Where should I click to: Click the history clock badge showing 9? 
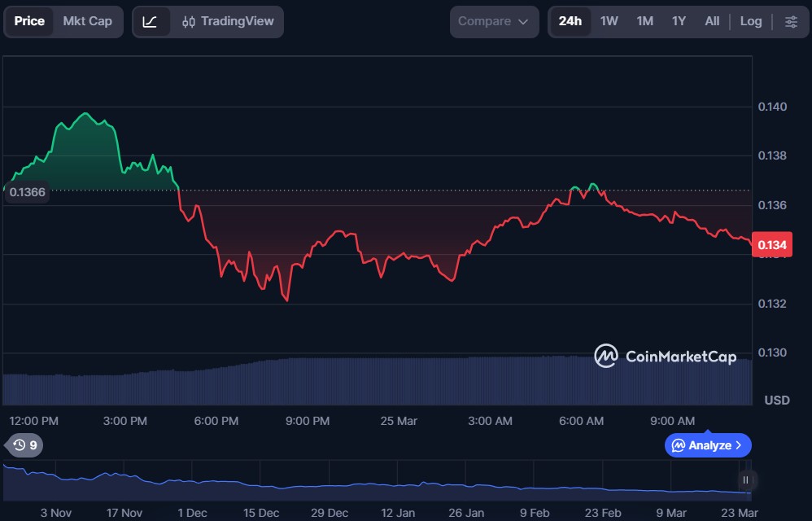pos(24,445)
